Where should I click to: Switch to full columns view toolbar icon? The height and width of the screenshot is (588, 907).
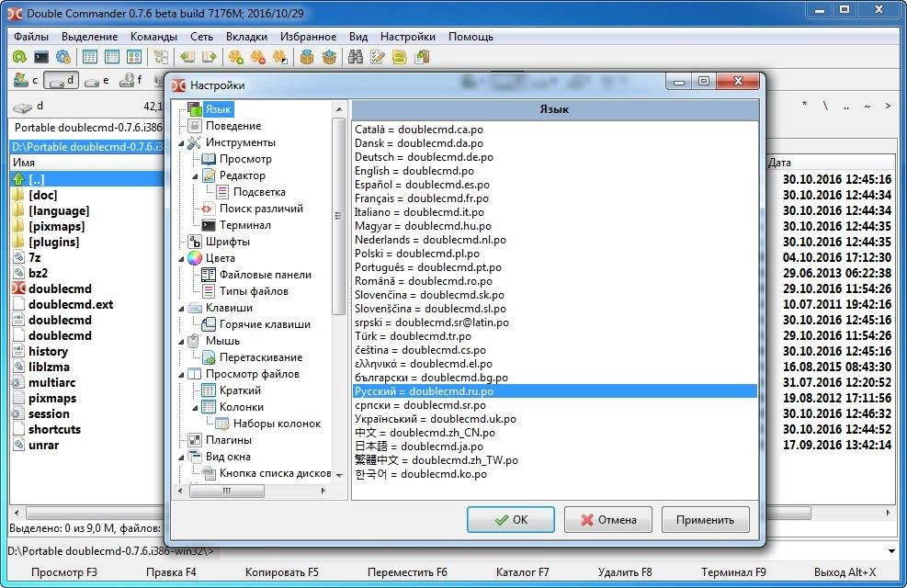111,57
